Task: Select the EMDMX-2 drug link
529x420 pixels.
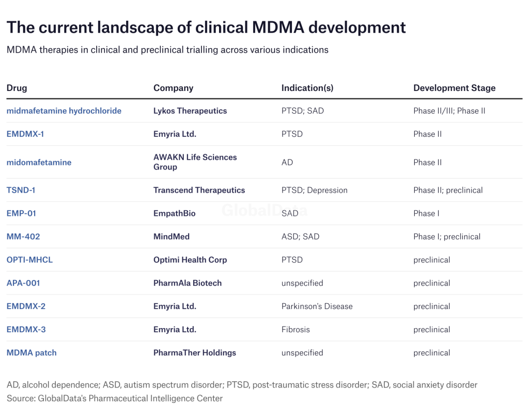Action: 26,306
